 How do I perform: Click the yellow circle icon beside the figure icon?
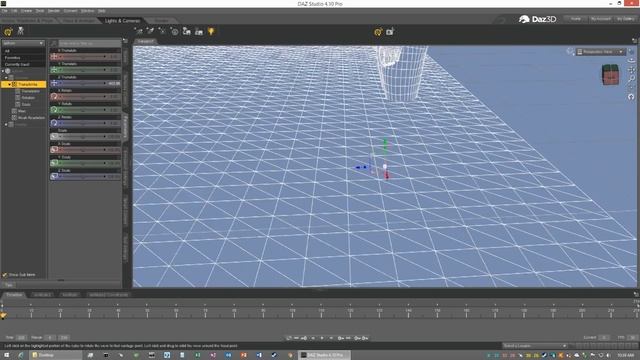[x=8, y=31]
